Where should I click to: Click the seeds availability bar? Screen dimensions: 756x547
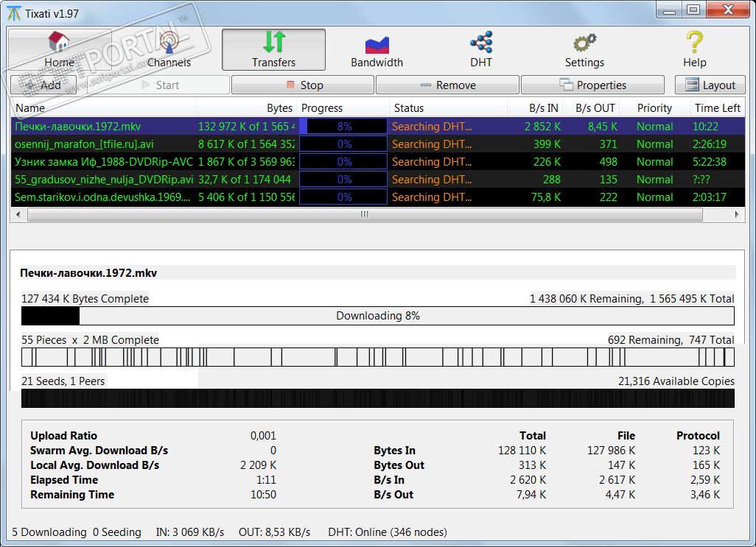click(377, 398)
